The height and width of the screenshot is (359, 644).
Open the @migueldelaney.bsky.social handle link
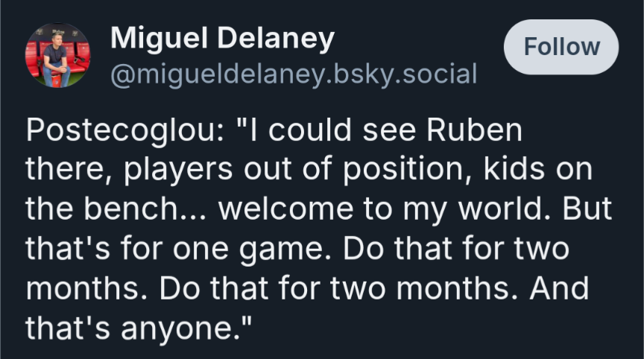tap(294, 74)
